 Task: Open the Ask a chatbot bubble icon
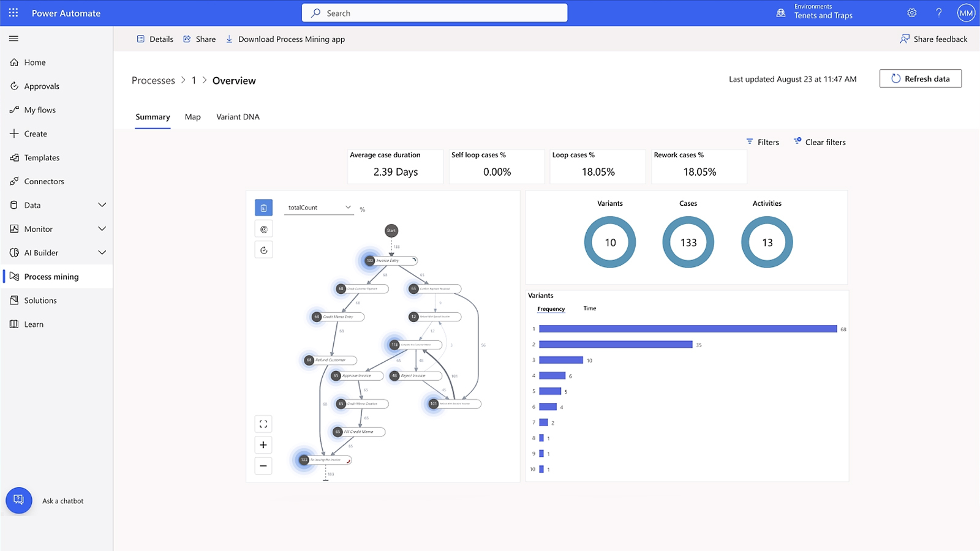(19, 500)
